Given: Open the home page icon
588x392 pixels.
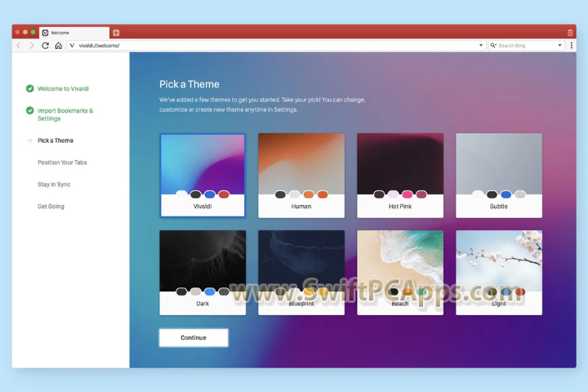Looking at the screenshot, I should pyautogui.click(x=59, y=46).
